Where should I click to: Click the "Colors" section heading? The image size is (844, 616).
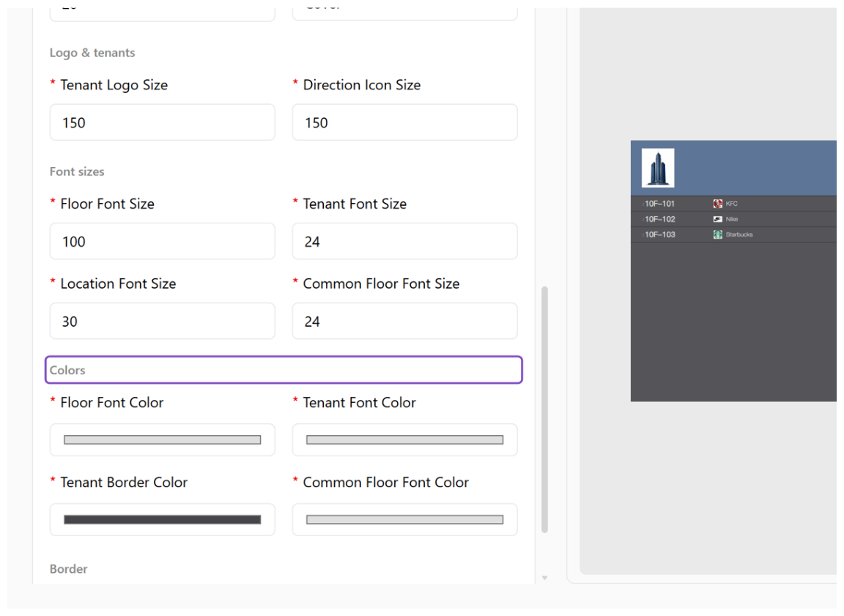click(x=67, y=370)
